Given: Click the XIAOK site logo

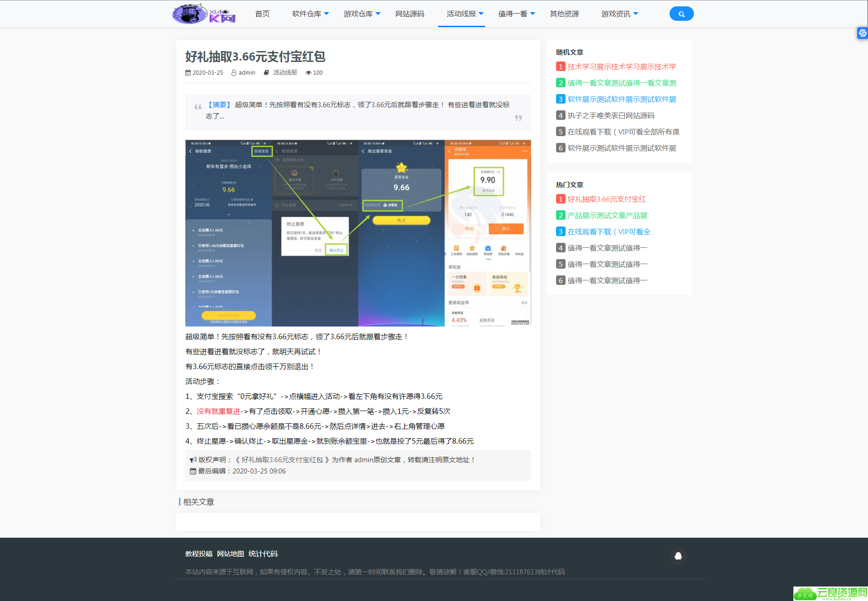Looking at the screenshot, I should click(204, 14).
